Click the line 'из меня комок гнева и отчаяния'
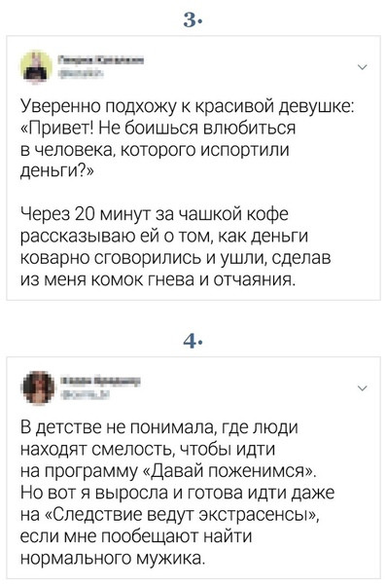The height and width of the screenshot is (588, 387). pyautogui.click(x=158, y=279)
